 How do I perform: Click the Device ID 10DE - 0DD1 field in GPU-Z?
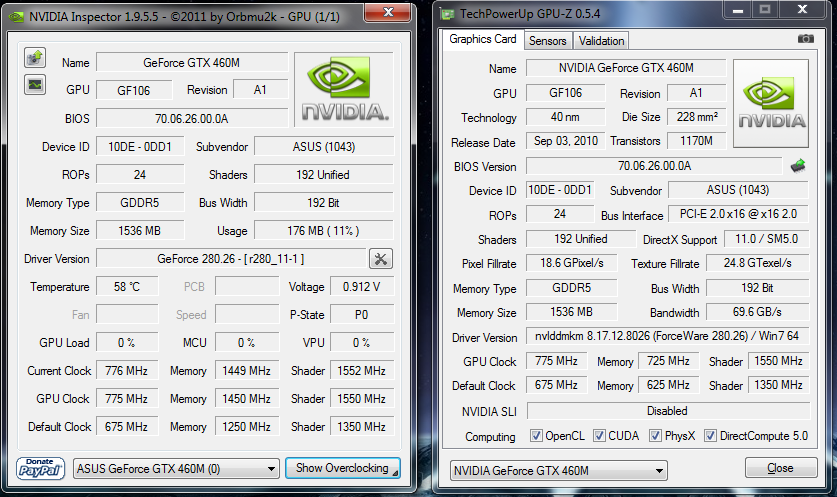pyautogui.click(x=560, y=190)
